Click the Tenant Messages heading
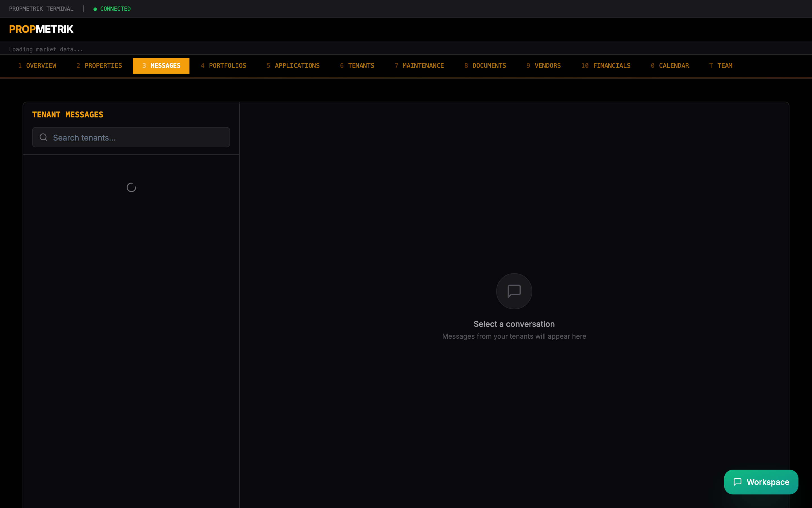The width and height of the screenshot is (812, 508). 68,115
